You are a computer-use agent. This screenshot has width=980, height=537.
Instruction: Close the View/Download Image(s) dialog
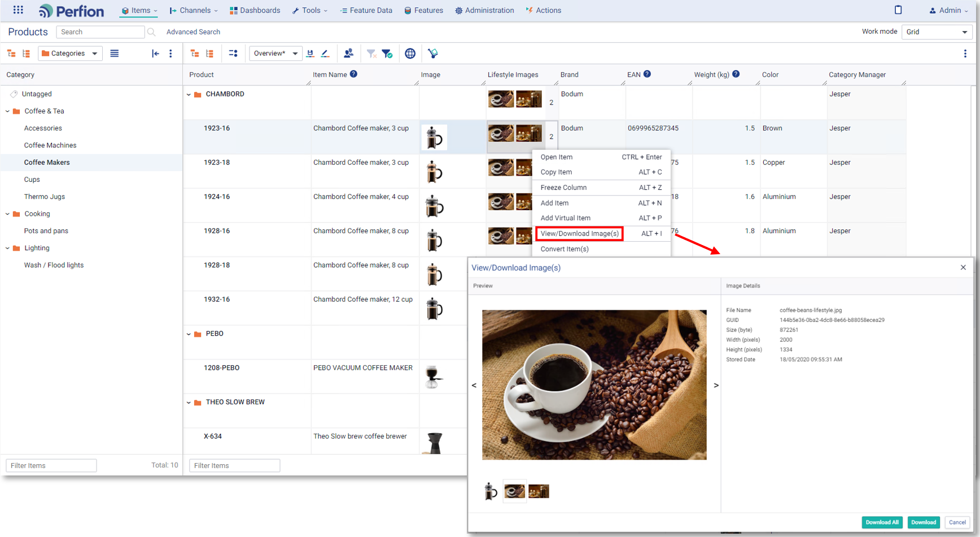pos(963,268)
